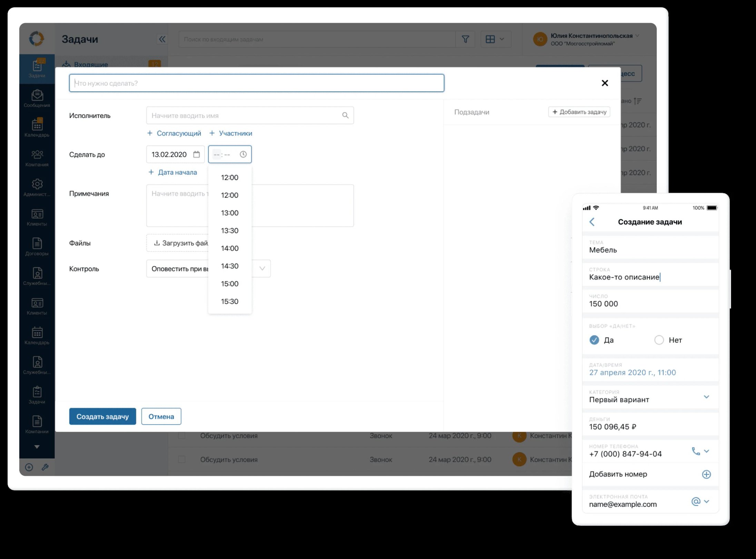Tap the @ email icon in mobile form

696,501
